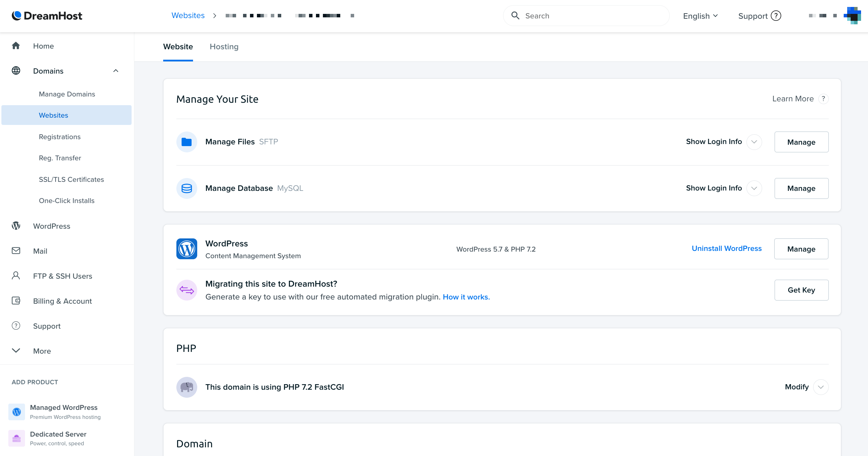The width and height of the screenshot is (868, 456).
Task: Click the user avatar in top right
Action: (852, 16)
